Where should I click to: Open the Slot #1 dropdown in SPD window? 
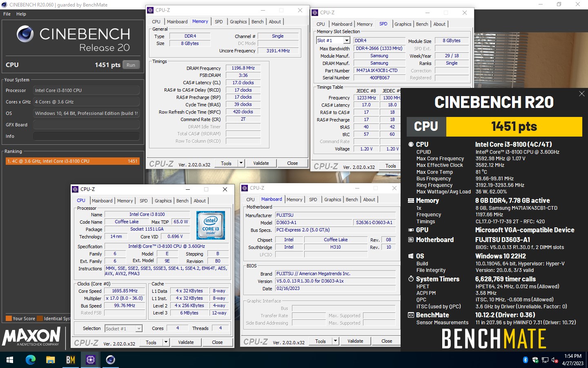tap(347, 40)
